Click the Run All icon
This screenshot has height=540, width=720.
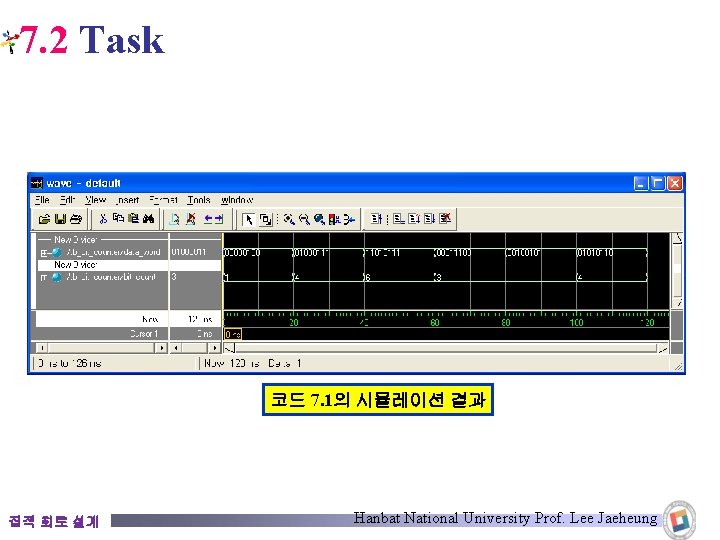coord(429,219)
